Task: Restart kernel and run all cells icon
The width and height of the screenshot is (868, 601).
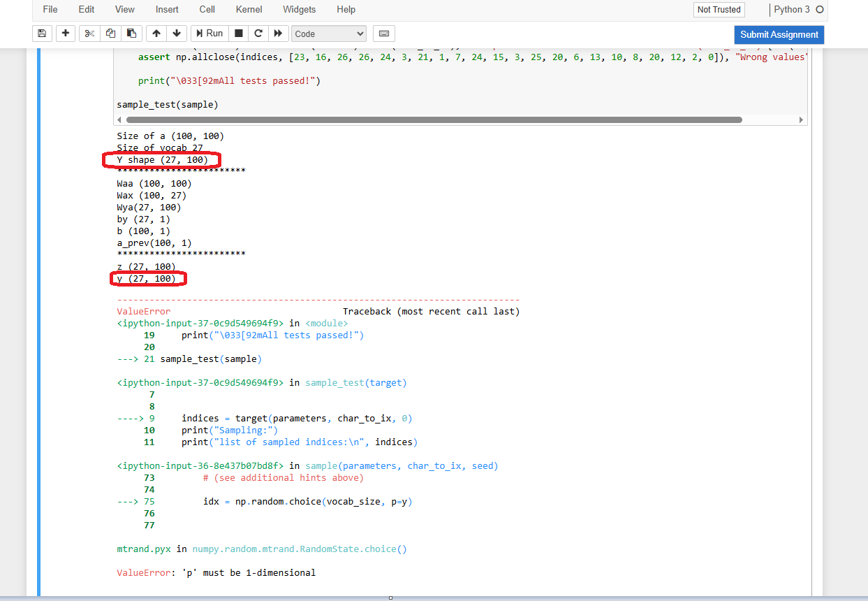Action: (278, 34)
